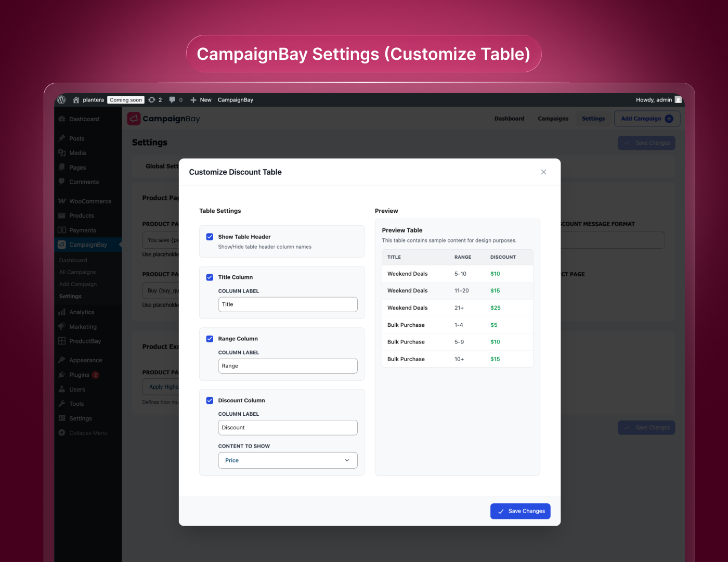Open the updates icon showing 2
This screenshot has height=562, width=728.
point(152,100)
